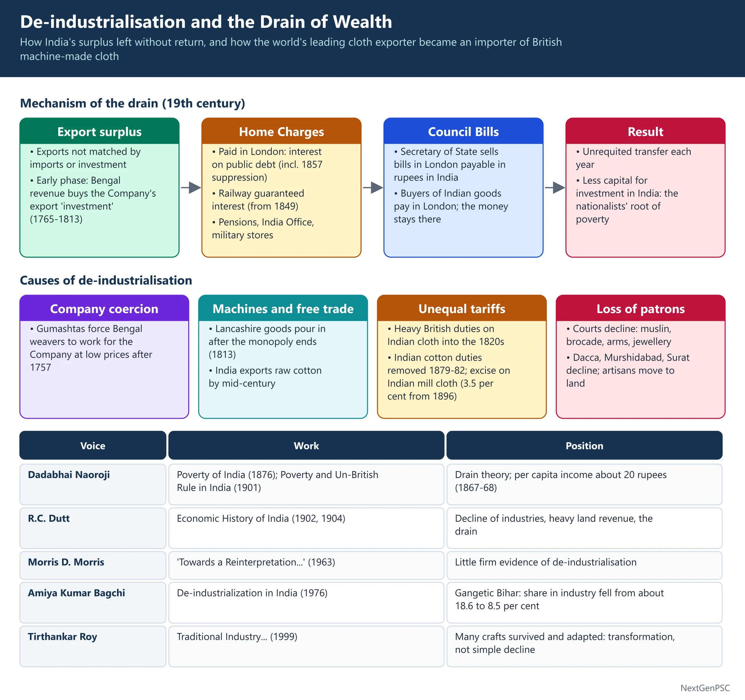Select the Company coercion card header
This screenshot has width=745, height=700.
tap(104, 308)
